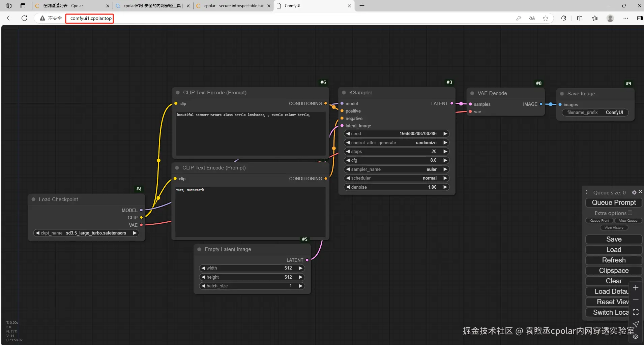Zoom out canvas with minus icon

coord(636,300)
